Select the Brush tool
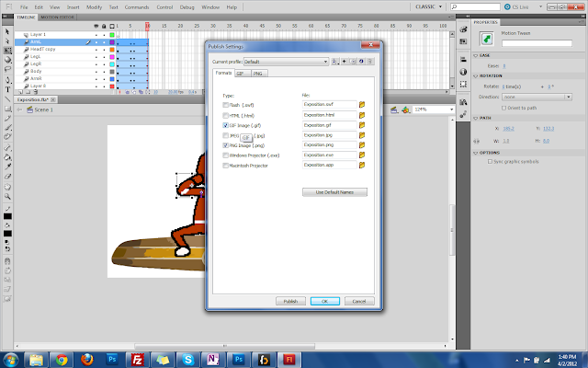The height and width of the screenshot is (368, 588). click(x=7, y=127)
